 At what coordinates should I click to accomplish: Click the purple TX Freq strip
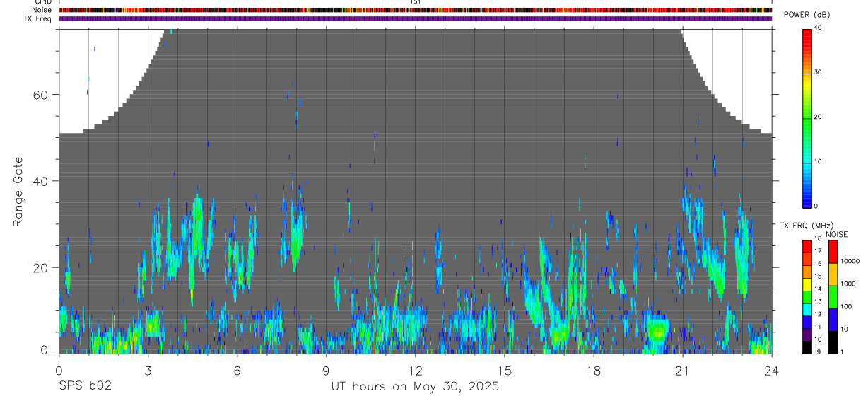(x=415, y=19)
